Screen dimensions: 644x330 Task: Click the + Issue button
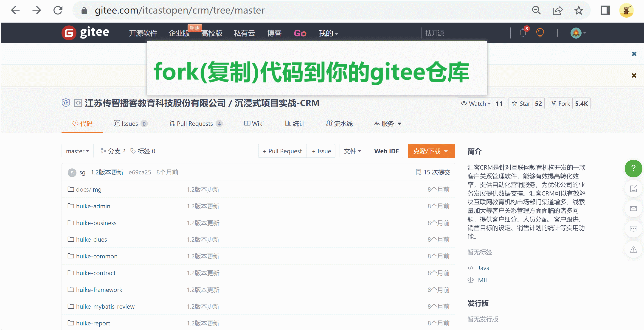[x=321, y=151]
